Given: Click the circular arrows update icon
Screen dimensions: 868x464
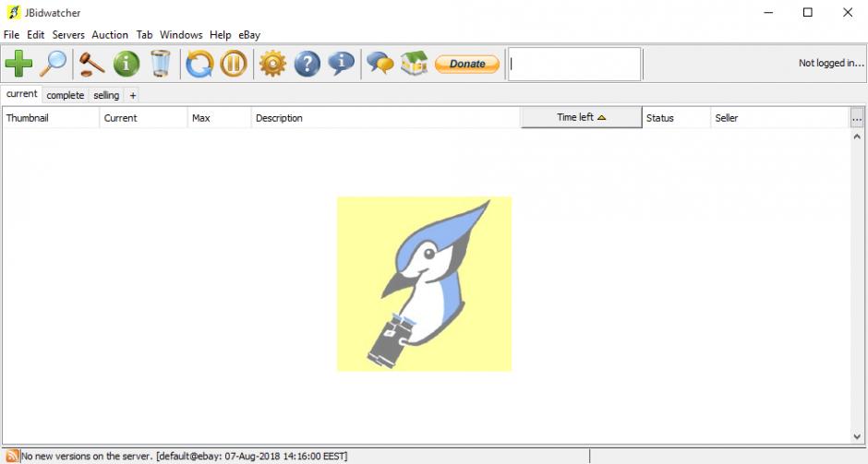Looking at the screenshot, I should pos(199,64).
